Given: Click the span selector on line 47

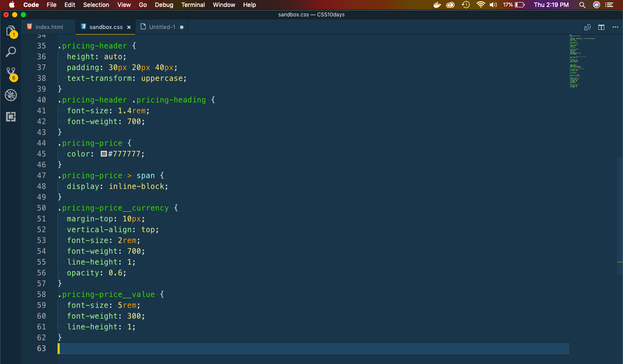Looking at the screenshot, I should (x=146, y=176).
